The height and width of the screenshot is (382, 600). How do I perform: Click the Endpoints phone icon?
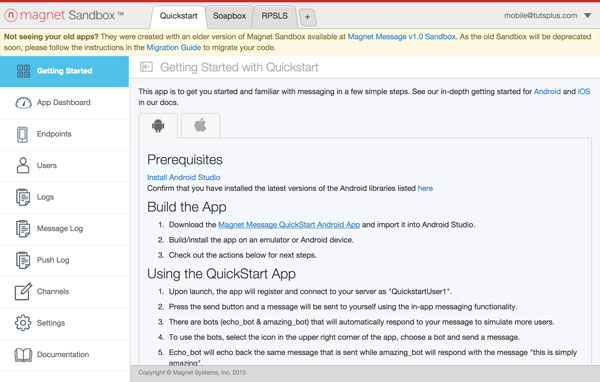pyautogui.click(x=23, y=134)
